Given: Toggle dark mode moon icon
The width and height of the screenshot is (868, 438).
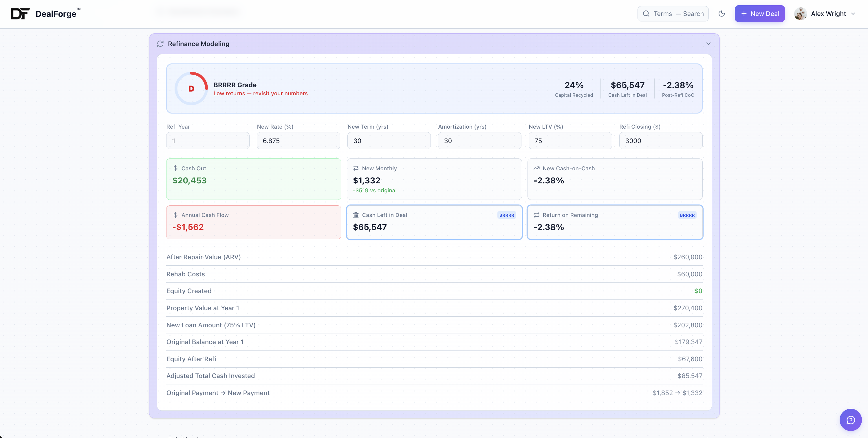Looking at the screenshot, I should [721, 14].
